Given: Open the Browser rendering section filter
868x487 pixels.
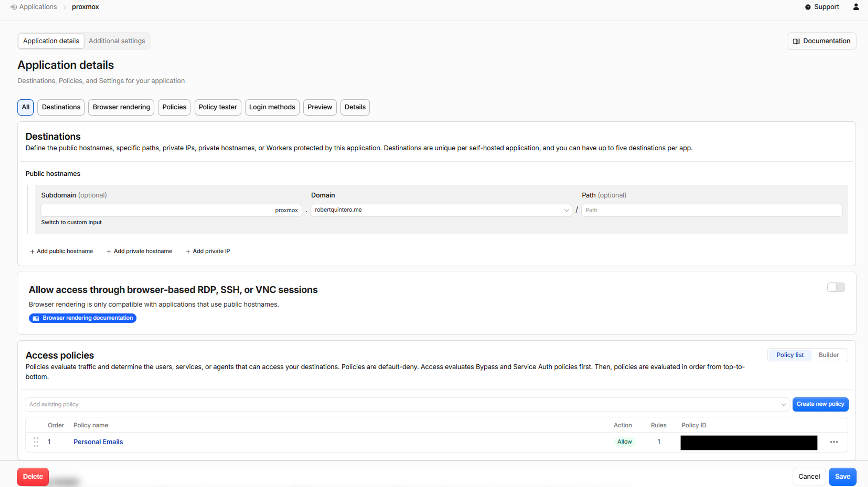Looking at the screenshot, I should [x=121, y=107].
